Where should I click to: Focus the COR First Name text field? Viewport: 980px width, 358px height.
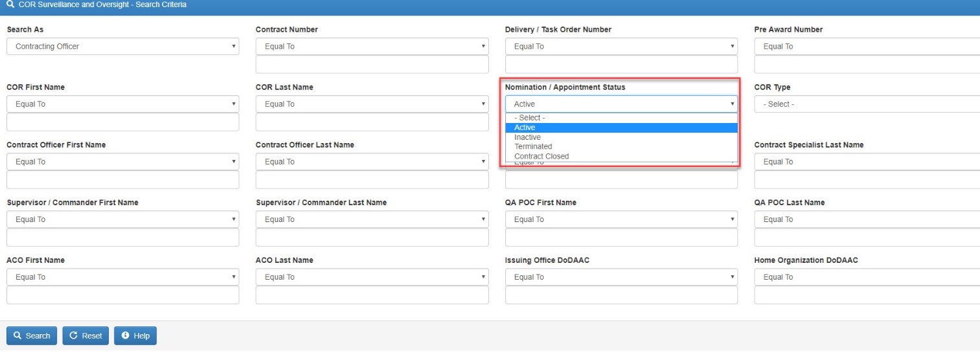pos(122,122)
